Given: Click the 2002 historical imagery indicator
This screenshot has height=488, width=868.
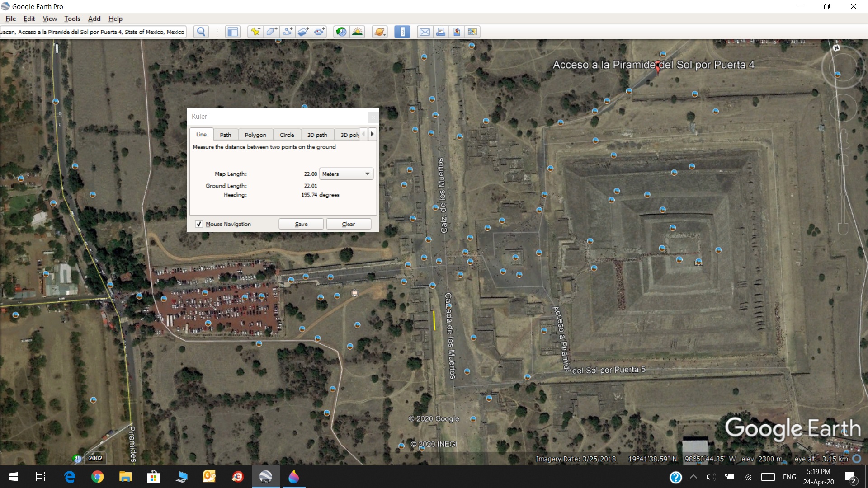Looking at the screenshot, I should [x=95, y=458].
